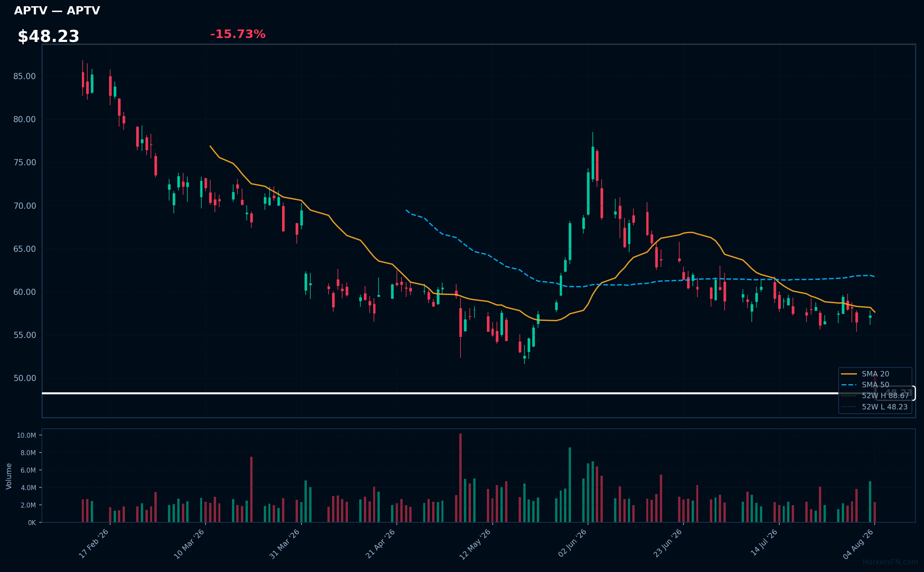Select the "50.00" price axis label

pyautogui.click(x=24, y=378)
